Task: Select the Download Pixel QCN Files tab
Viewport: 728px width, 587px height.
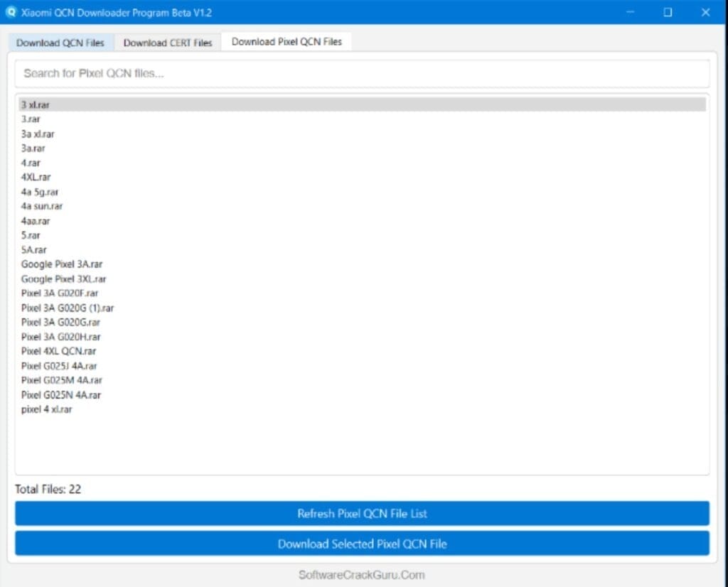Action: click(x=286, y=41)
